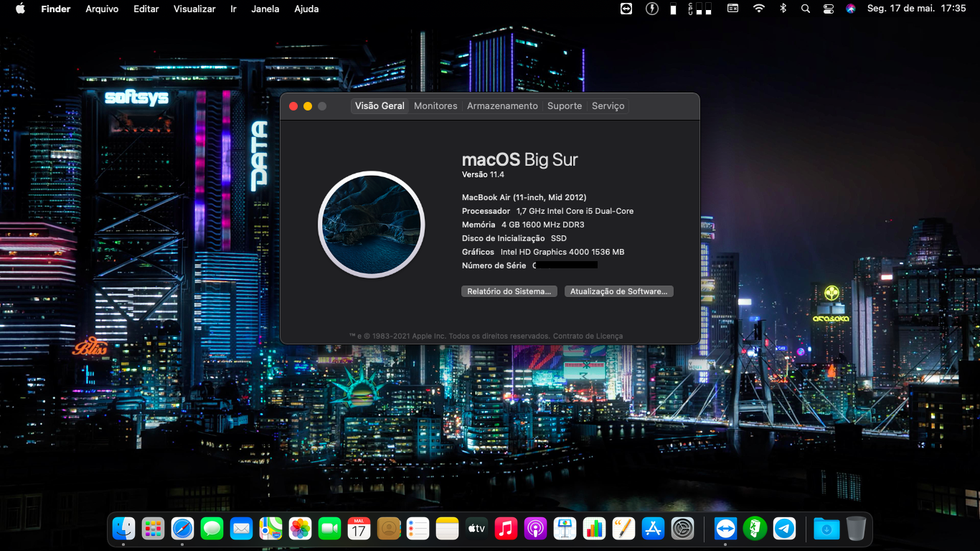980x551 pixels.
Task: Click the MacBook Air model line
Action: [524, 197]
